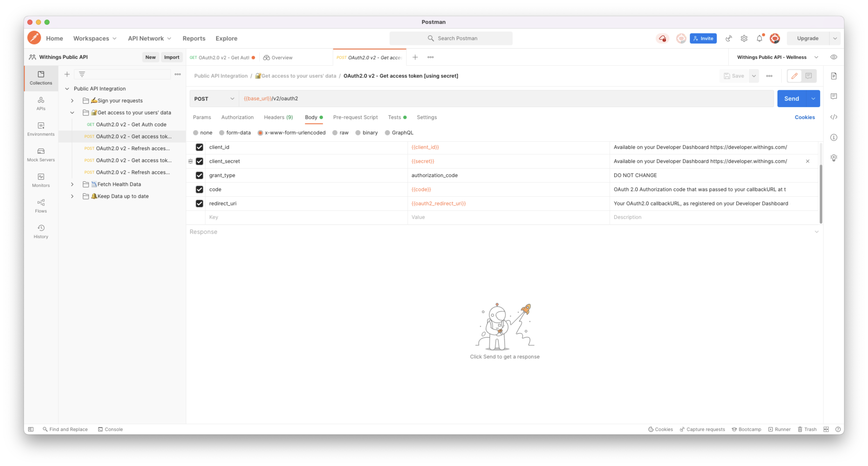Open the Postman Console from status bar
Image resolution: width=868 pixels, height=466 pixels.
110,429
